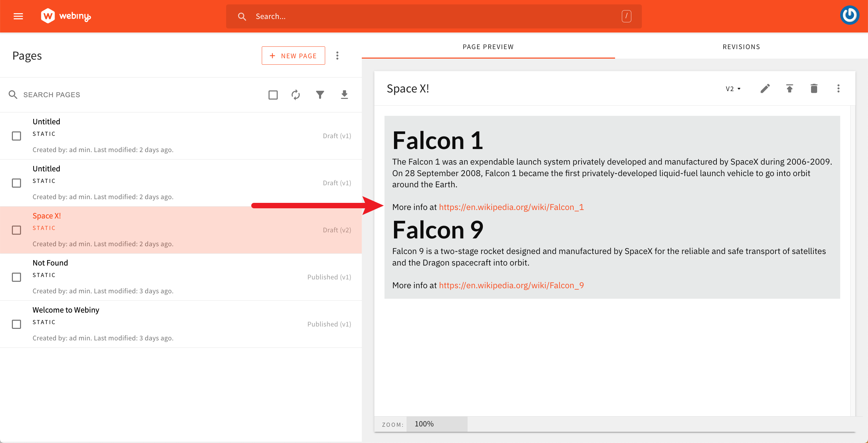Click the export pages download icon
The height and width of the screenshot is (443, 868).
pos(344,95)
